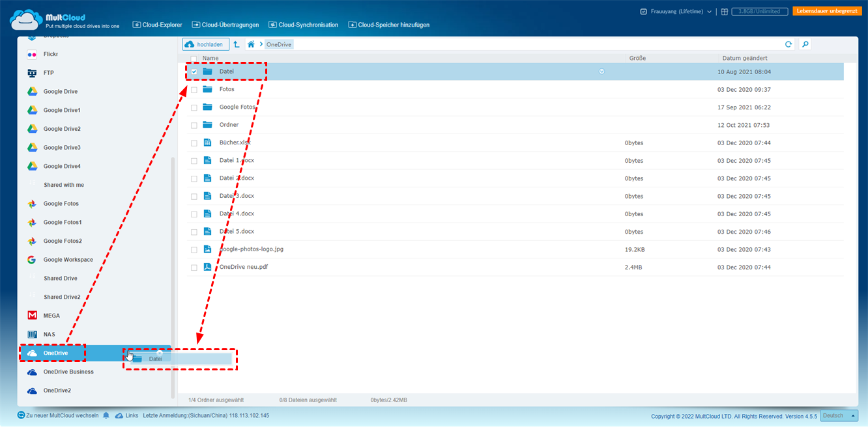Image resolution: width=868 pixels, height=427 pixels.
Task: Click the google-photos-logo.jpg image icon
Action: point(207,249)
